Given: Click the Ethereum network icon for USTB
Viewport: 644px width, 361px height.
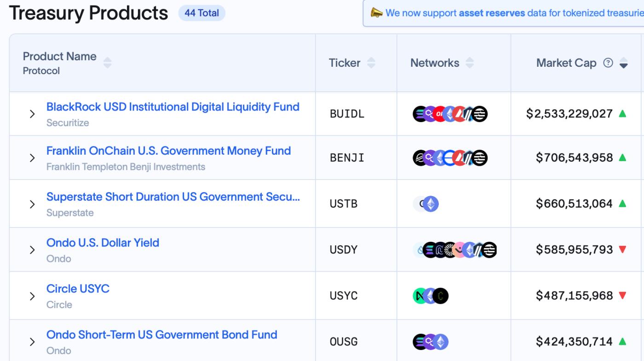Looking at the screenshot, I should click(431, 204).
